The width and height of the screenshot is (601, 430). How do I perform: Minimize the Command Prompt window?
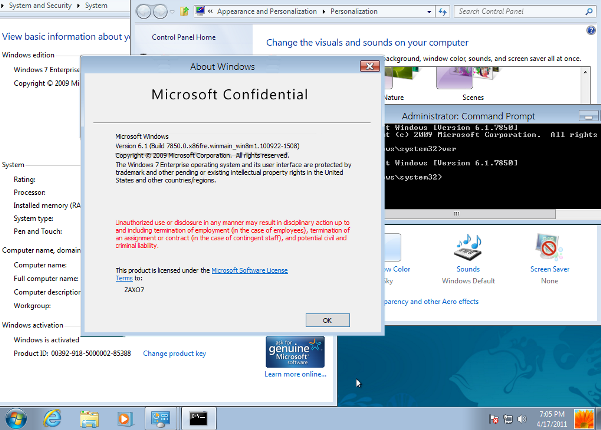[588, 115]
